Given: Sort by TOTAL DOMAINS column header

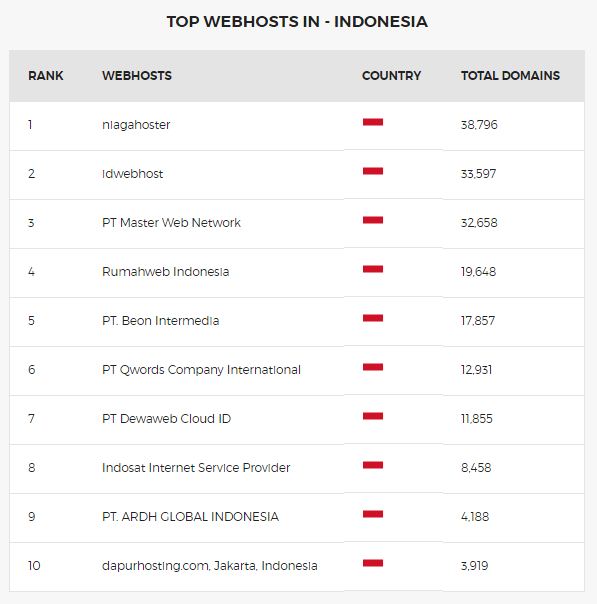Looking at the screenshot, I should [510, 76].
